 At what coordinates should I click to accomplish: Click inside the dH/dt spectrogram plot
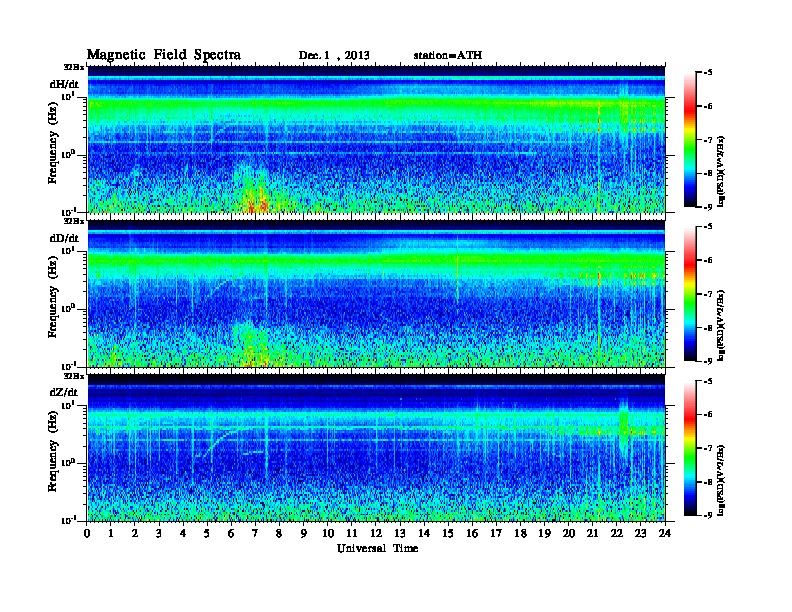[376, 139]
